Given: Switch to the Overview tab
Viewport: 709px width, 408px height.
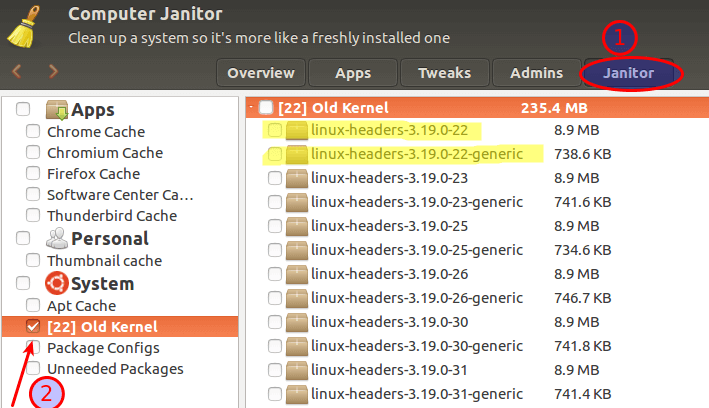Looking at the screenshot, I should coord(261,73).
